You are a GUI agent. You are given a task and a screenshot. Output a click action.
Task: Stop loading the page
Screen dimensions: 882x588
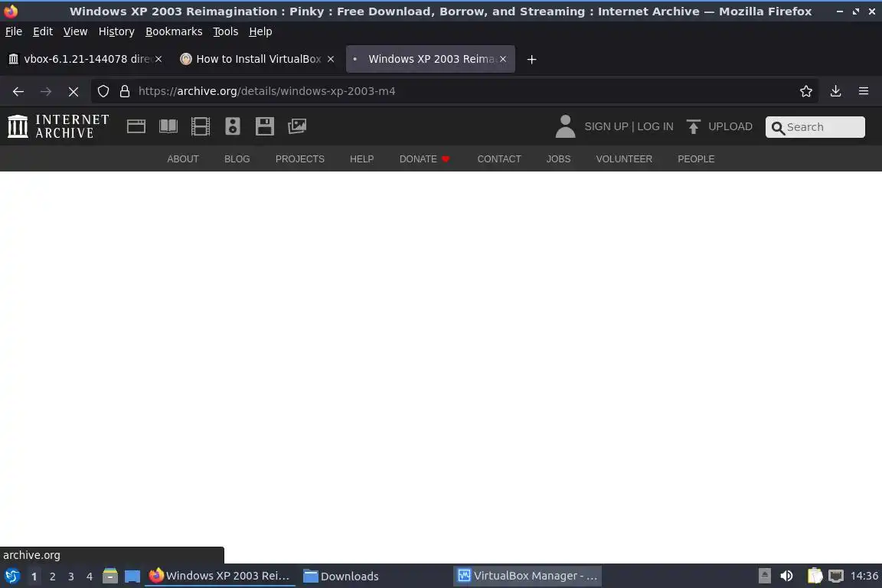[73, 91]
